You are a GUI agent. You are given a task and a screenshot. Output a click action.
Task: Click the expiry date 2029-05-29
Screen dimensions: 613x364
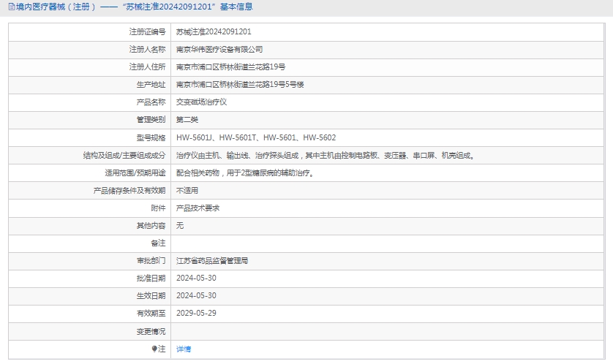197,313
